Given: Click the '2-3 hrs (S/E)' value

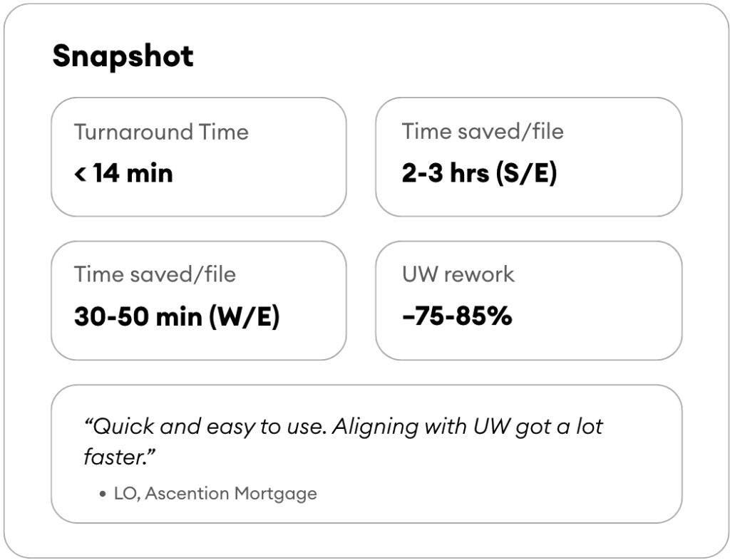Looking at the screenshot, I should coord(480,174).
